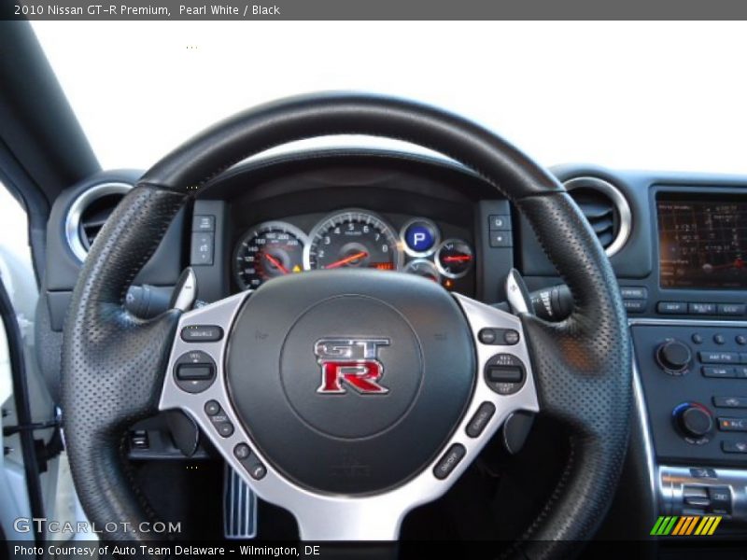Click the photo title '2010 Nissan GT-R Premium'

[x=92, y=10]
